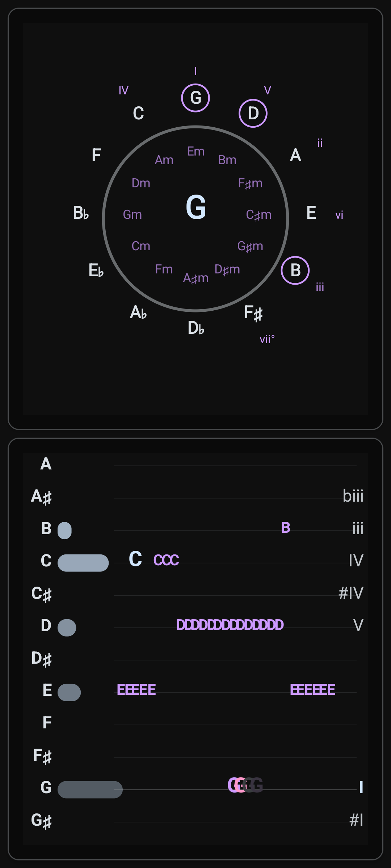Toggle the circled B on the wheel
391x868 pixels.
pyautogui.click(x=295, y=271)
